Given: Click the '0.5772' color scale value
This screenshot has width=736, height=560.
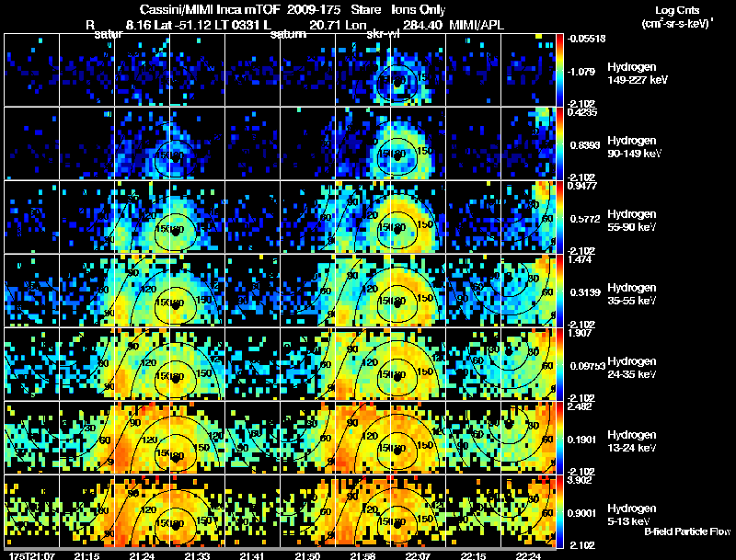Looking at the screenshot, I should 585,219.
